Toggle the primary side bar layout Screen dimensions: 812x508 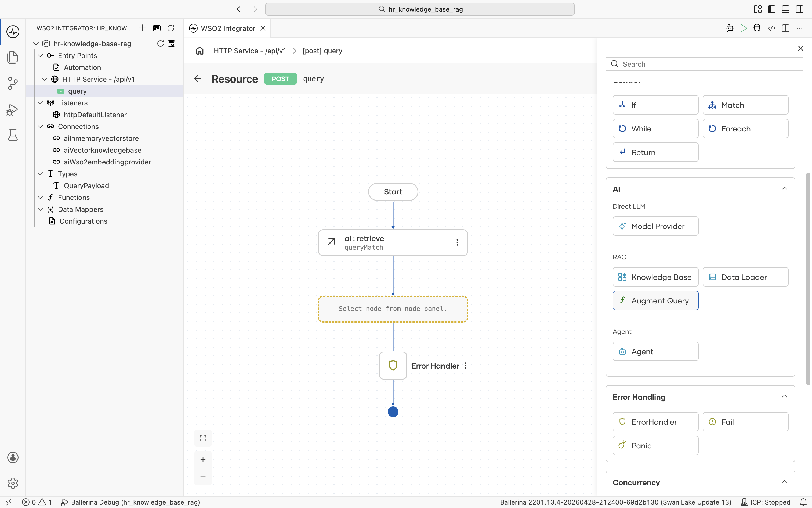[x=771, y=9]
